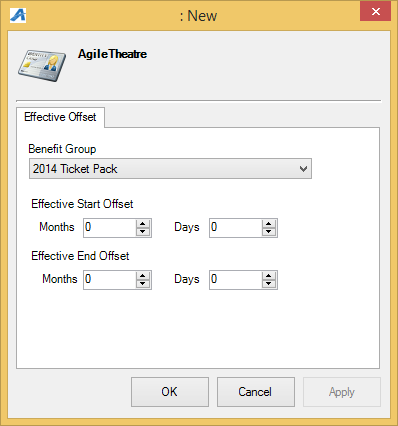Image resolution: width=398 pixels, height=426 pixels.
Task: Focus the End Offset Months input field
Action: tap(110, 280)
